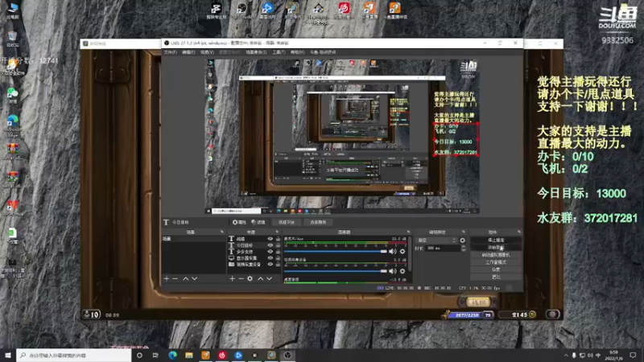Pop out the Audio Mixer dock icon

pyautogui.click(x=408, y=232)
